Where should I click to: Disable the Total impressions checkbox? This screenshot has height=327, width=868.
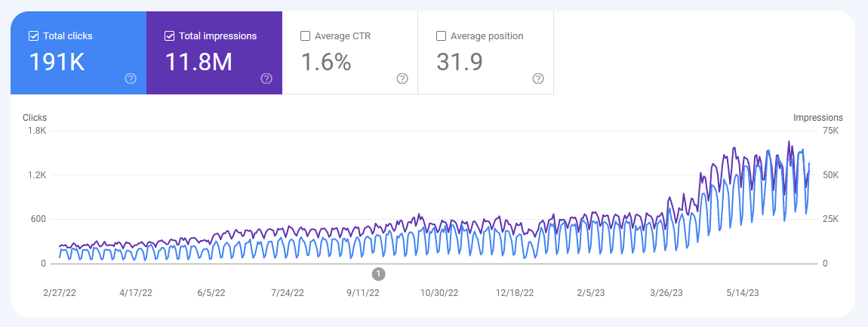tap(169, 35)
